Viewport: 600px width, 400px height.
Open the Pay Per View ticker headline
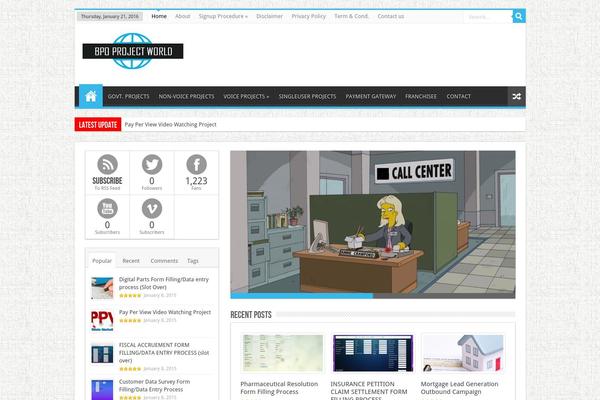[x=170, y=124]
